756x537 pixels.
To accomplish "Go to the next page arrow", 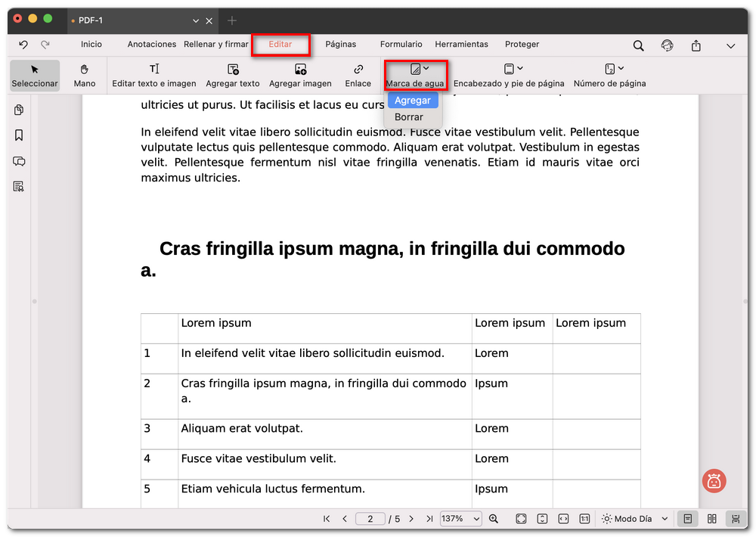I will pos(411,519).
